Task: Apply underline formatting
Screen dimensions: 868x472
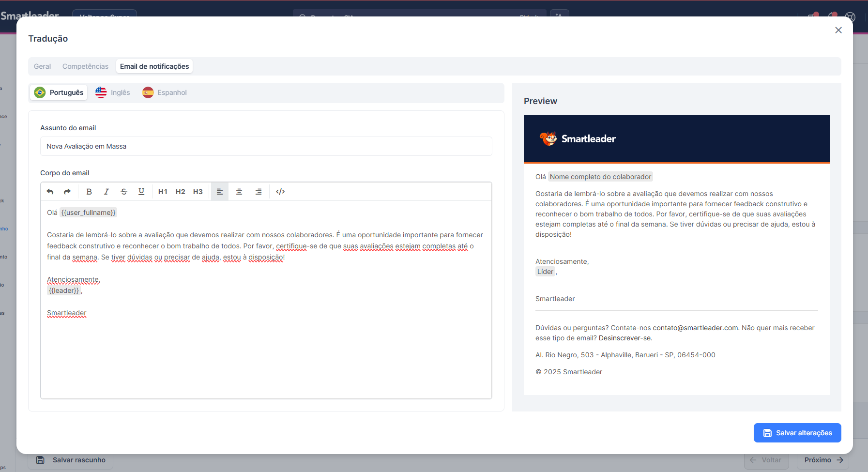Action: pos(141,192)
